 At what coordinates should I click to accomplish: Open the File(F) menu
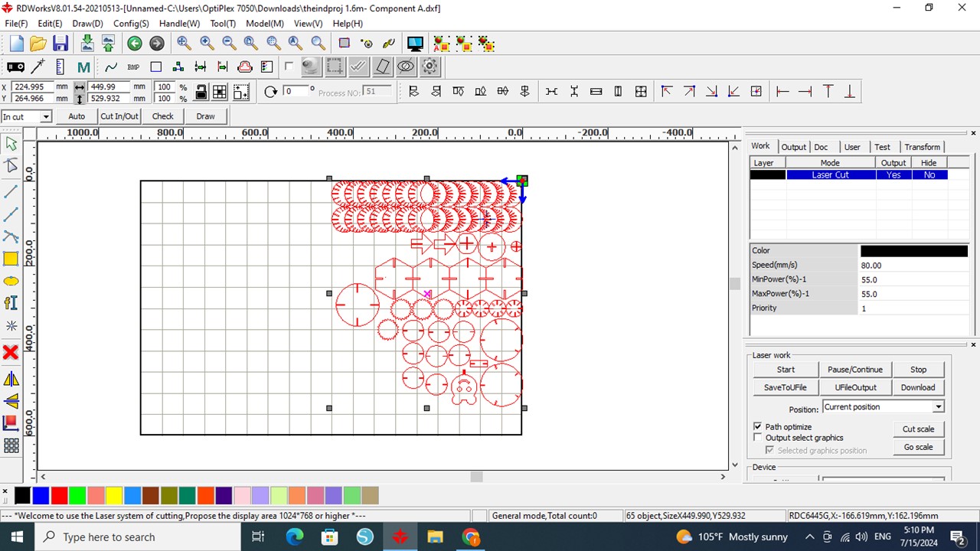pos(16,24)
